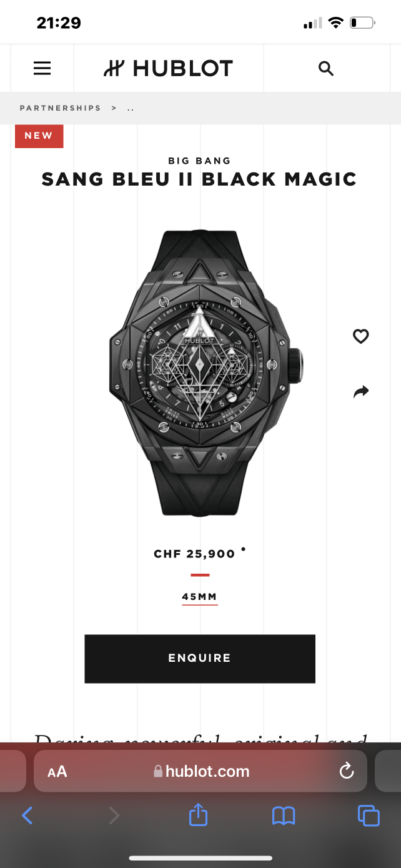
Task: Reload page with refresh icon
Action: pyautogui.click(x=347, y=771)
